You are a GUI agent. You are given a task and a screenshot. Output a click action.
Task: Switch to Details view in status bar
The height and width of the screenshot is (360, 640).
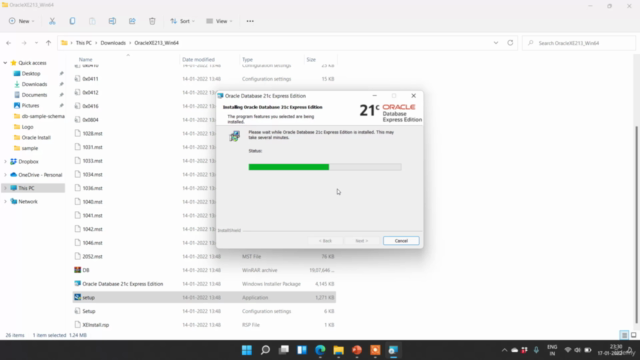point(624,335)
